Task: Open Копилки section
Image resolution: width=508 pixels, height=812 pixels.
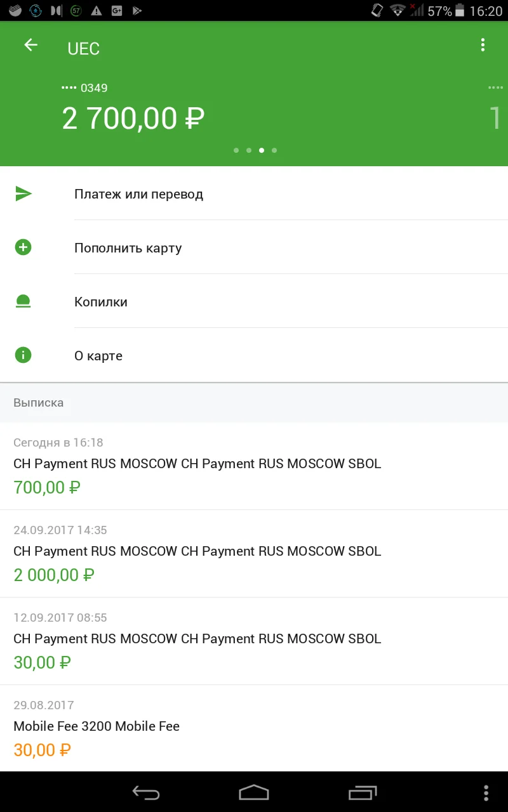Action: 101,302
